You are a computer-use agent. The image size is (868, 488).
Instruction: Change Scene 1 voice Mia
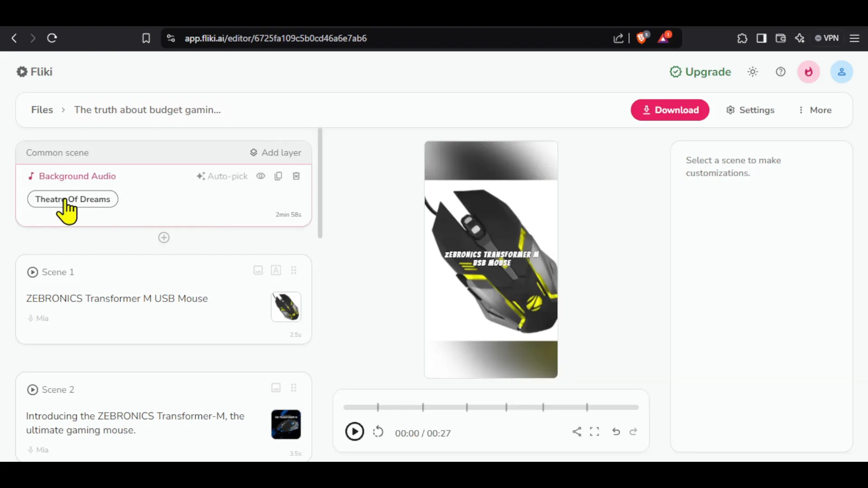pyautogui.click(x=38, y=319)
